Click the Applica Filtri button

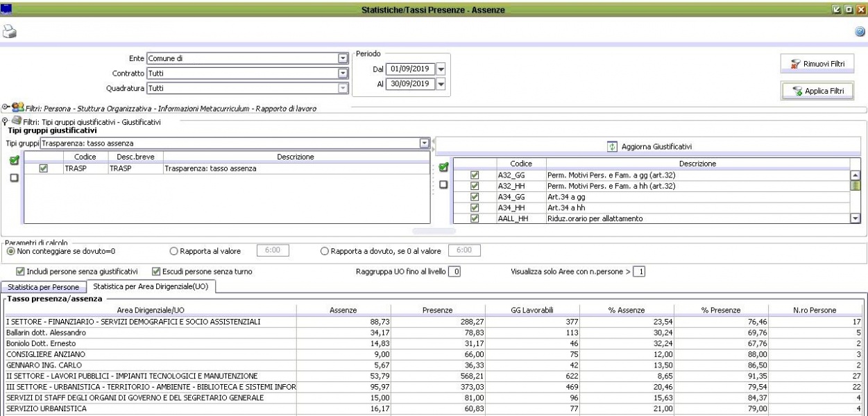coord(817,91)
